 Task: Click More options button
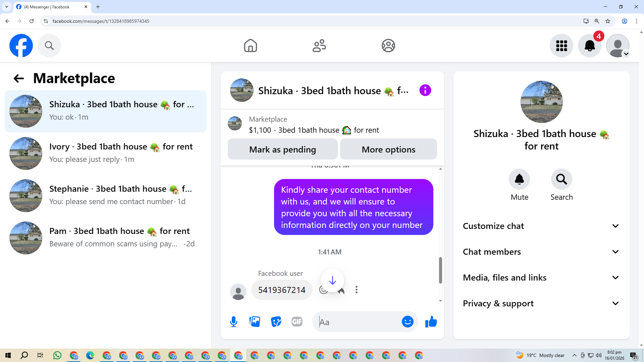(x=388, y=149)
